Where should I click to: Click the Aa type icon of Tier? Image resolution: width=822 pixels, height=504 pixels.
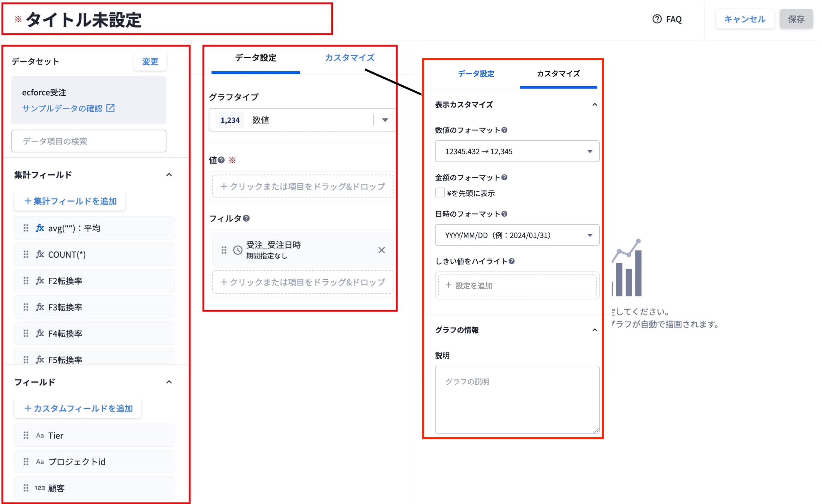[40, 435]
